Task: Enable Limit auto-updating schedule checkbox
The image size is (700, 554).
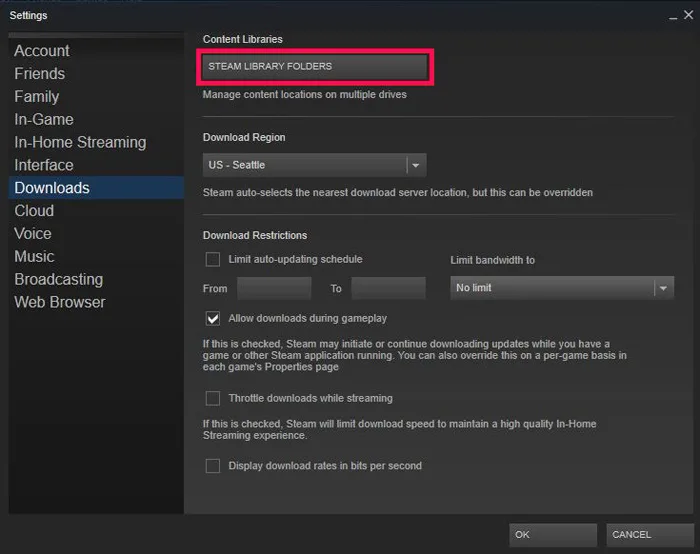Action: point(212,259)
